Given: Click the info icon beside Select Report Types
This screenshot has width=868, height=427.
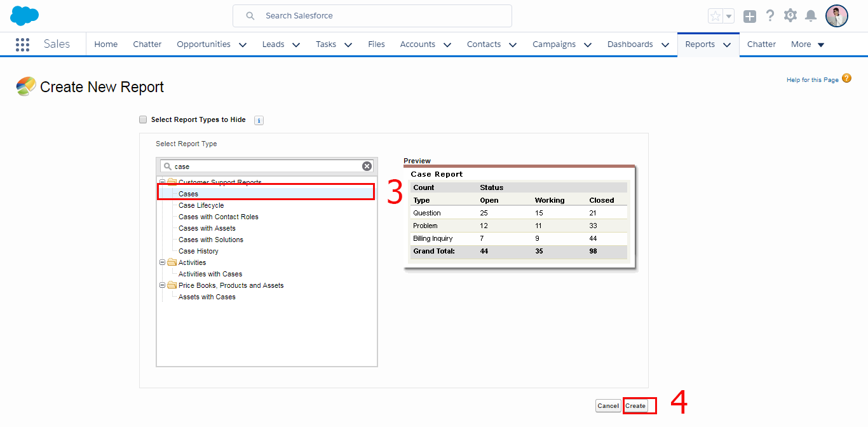Looking at the screenshot, I should click(259, 120).
